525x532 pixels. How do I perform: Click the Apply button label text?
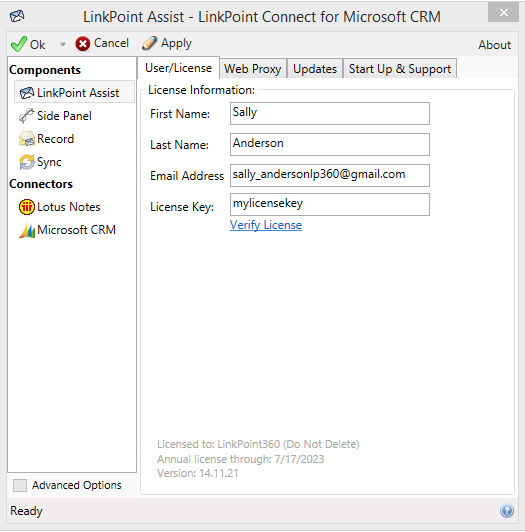click(176, 43)
